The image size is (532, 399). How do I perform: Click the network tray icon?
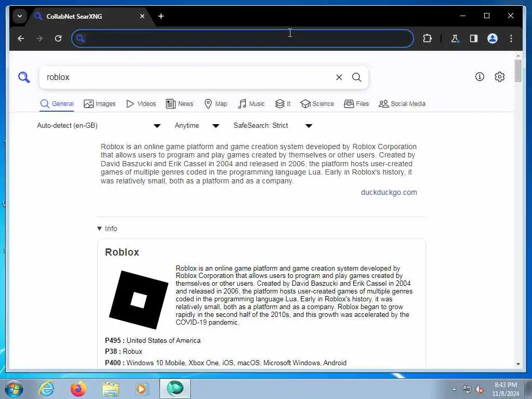click(467, 390)
